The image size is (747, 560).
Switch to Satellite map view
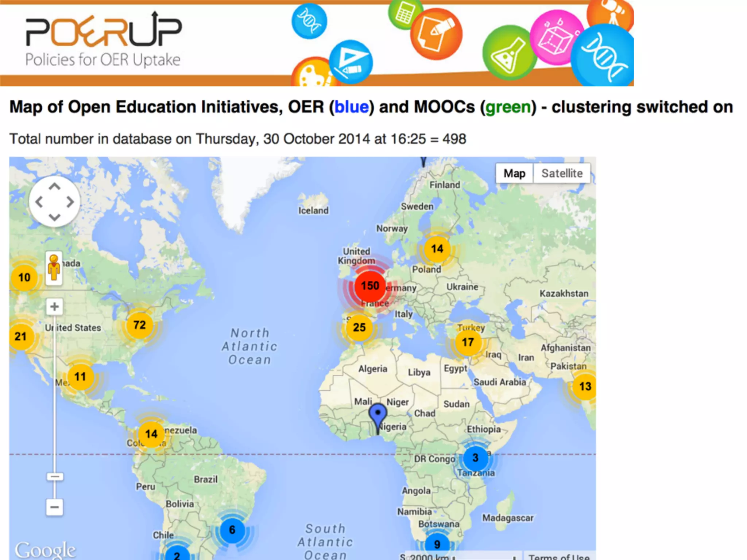[x=562, y=174]
